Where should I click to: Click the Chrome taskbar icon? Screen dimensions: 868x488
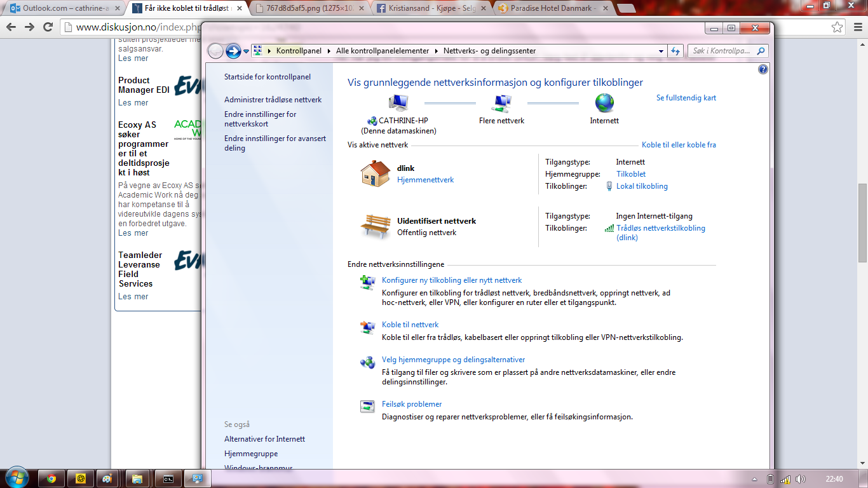(x=51, y=478)
